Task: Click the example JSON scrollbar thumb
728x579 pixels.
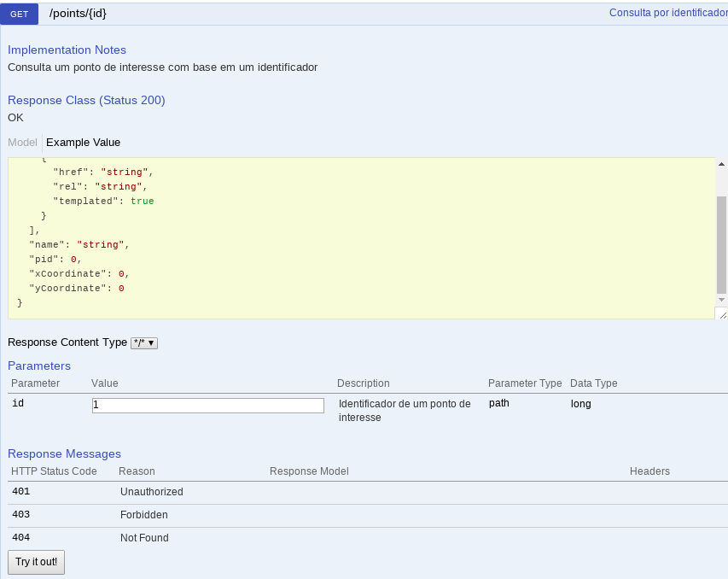Action: pyautogui.click(x=721, y=245)
